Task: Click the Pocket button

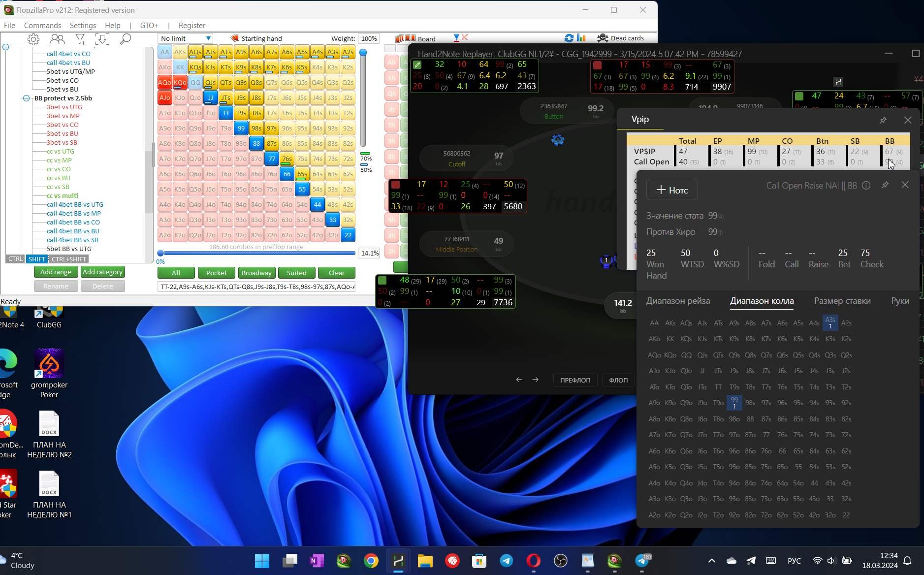Action: (217, 273)
